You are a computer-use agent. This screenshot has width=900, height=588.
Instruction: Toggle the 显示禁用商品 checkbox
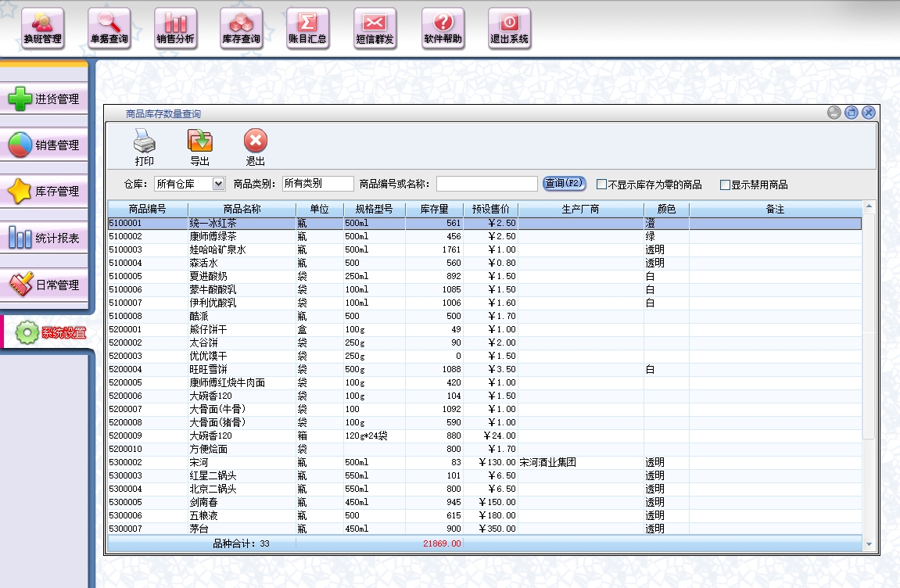click(725, 185)
